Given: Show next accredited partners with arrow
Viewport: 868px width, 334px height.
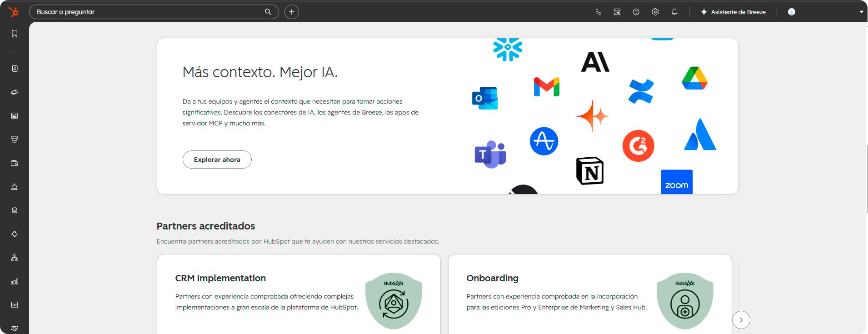Looking at the screenshot, I should (741, 320).
